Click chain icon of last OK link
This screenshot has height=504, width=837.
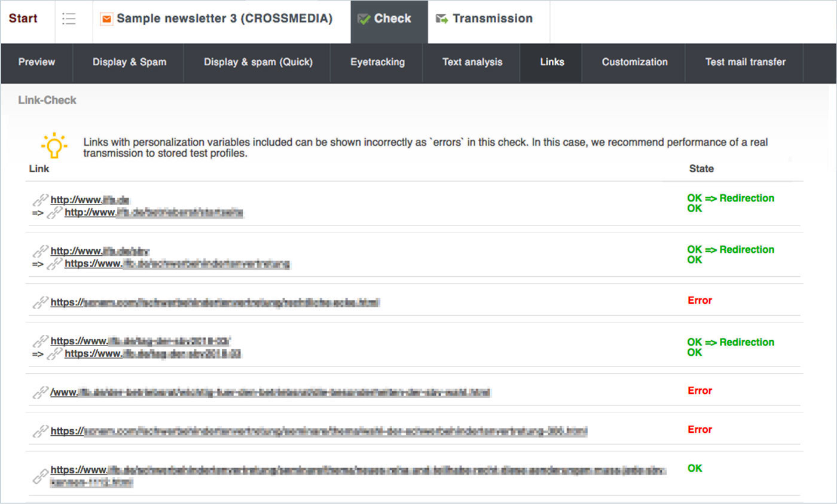41,476
